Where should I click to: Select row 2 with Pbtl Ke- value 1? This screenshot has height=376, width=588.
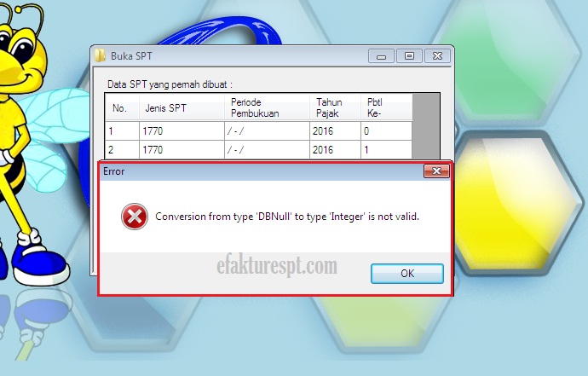(259, 150)
